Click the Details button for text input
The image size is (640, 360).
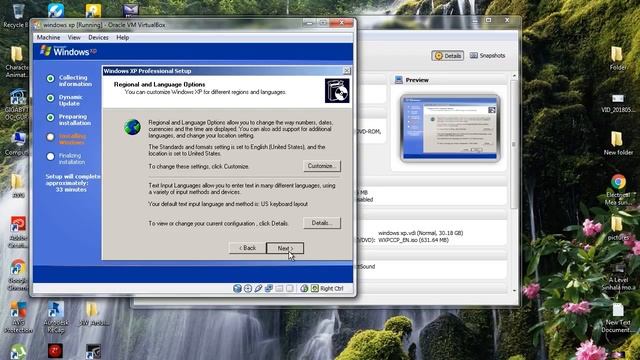pyautogui.click(x=322, y=223)
